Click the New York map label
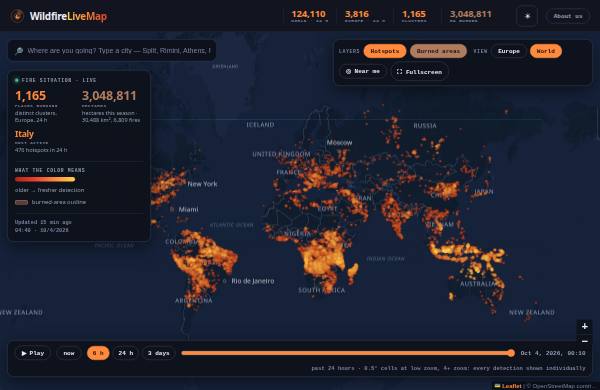This screenshot has height=390, width=600. coord(202,184)
